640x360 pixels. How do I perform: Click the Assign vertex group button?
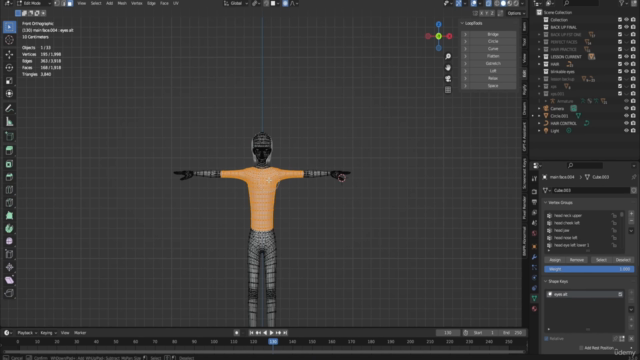click(x=555, y=260)
